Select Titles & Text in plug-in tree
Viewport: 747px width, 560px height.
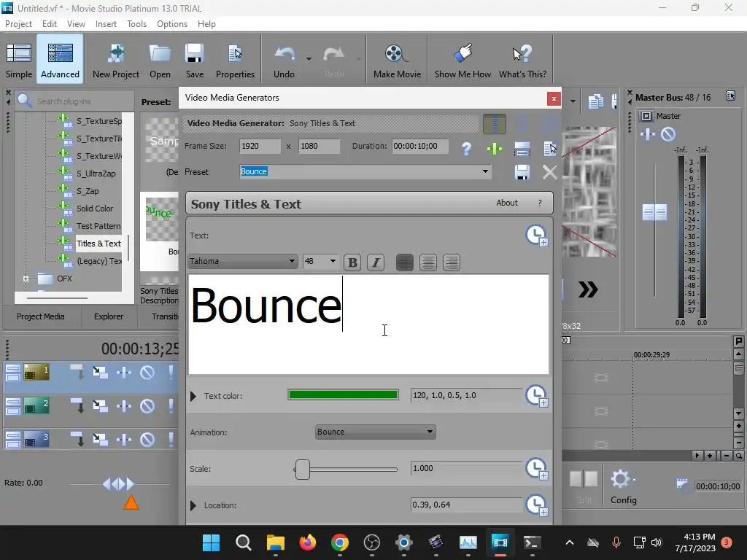pyautogui.click(x=98, y=244)
